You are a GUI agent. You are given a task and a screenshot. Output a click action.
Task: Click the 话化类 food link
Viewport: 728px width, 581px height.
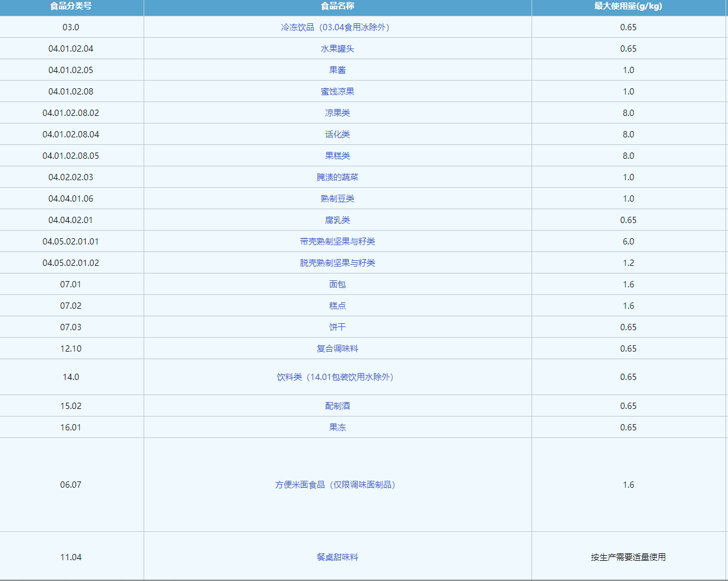click(x=337, y=134)
